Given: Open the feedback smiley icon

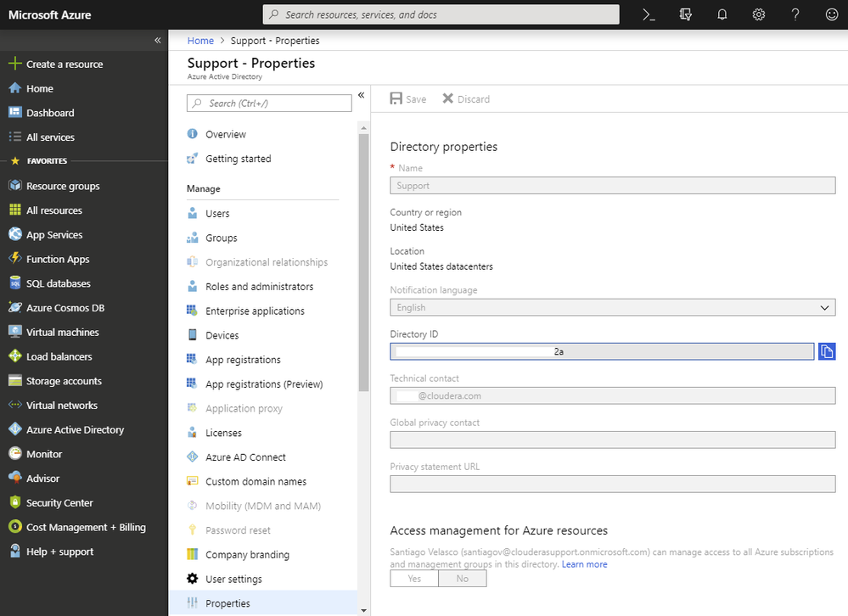Looking at the screenshot, I should coord(831,14).
